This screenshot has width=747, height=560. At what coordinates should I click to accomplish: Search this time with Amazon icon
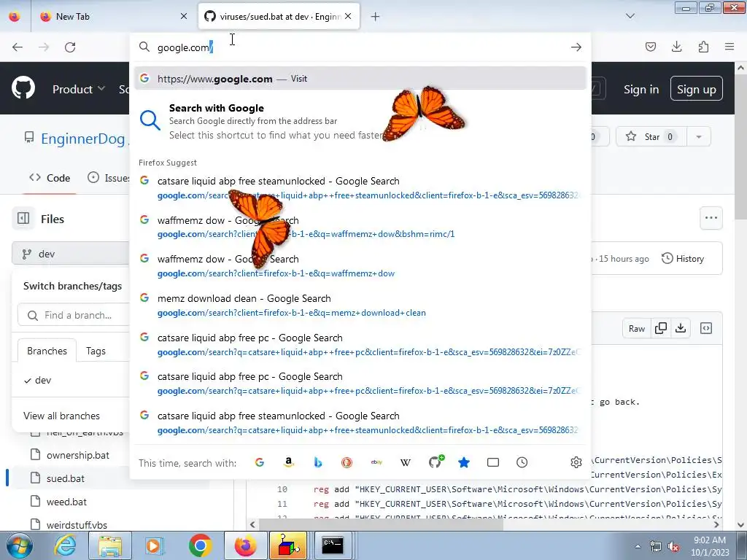click(x=289, y=462)
